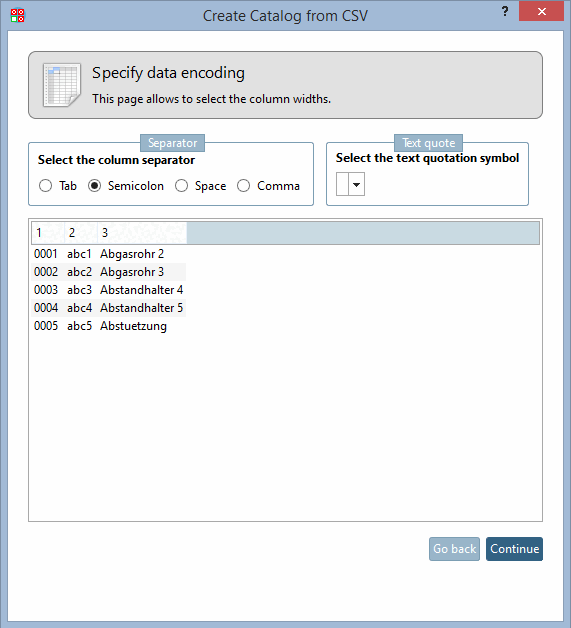Select the Tab separator radio button
Viewport: 571px width, 628px height.
click(46, 186)
